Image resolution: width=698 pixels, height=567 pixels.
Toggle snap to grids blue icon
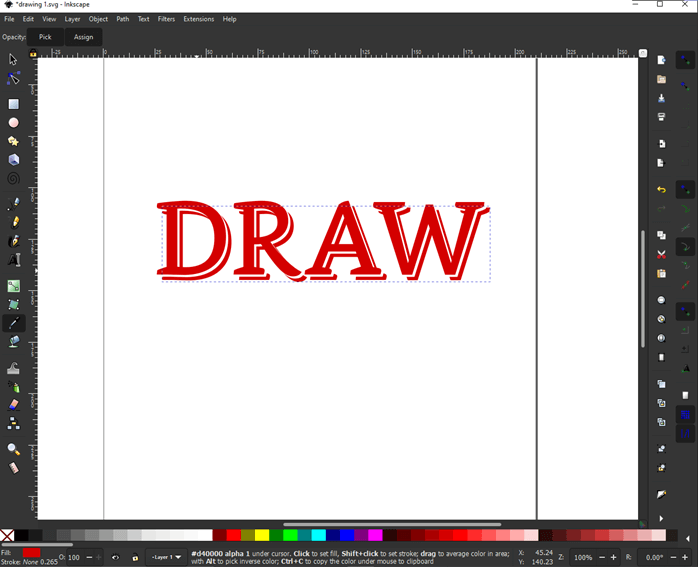(685, 415)
